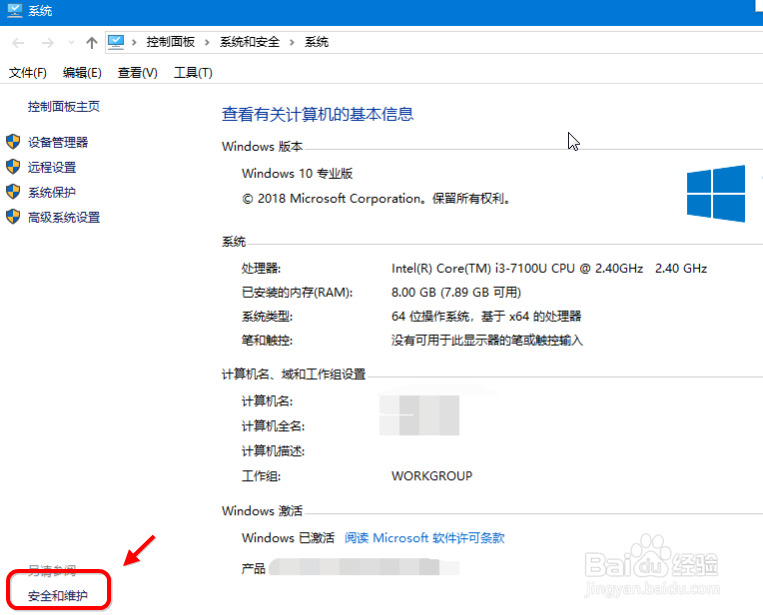Click the 计算机全名: label
Image resolution: width=763 pixels, height=615 pixels.
273,426
